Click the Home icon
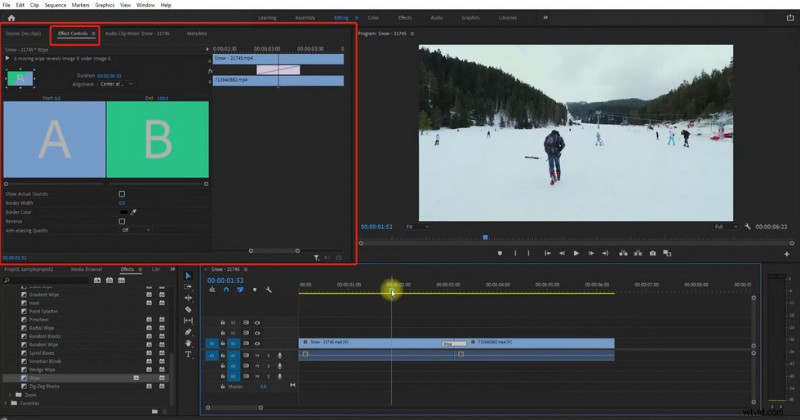Viewport: 800px width, 420px height. pyautogui.click(x=11, y=17)
